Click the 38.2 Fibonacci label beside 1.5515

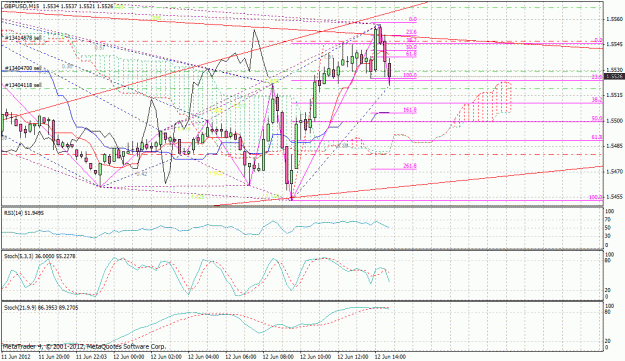click(597, 100)
